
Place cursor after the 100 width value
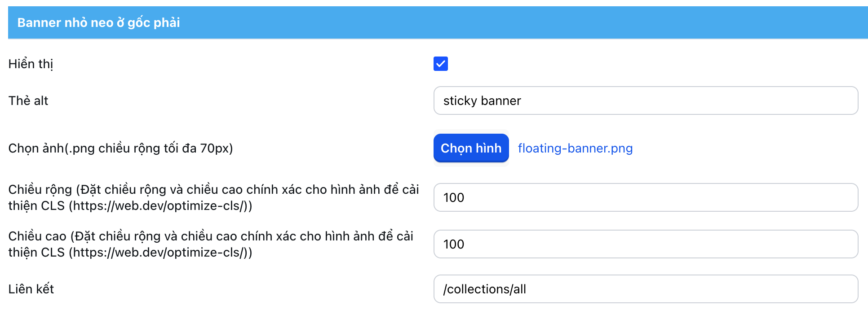point(465,197)
